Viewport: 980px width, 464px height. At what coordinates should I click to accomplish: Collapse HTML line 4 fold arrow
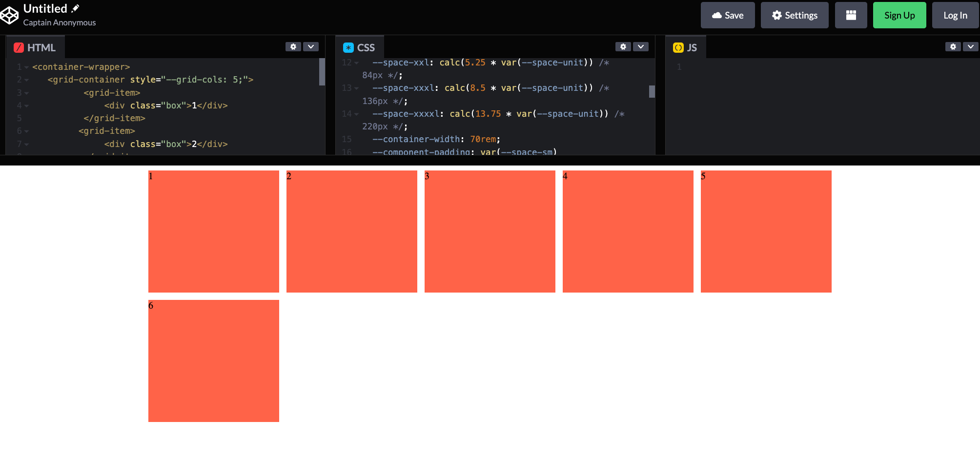coord(26,105)
